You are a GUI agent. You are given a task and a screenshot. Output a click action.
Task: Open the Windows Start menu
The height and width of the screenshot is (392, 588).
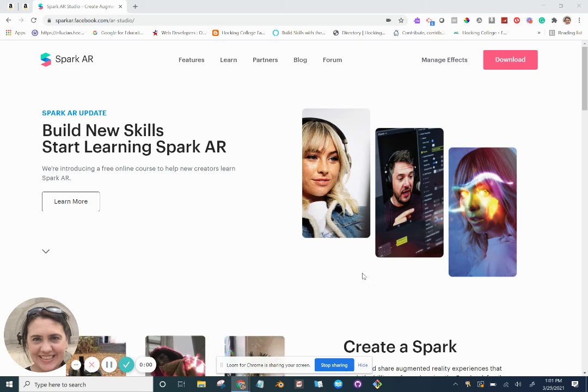[x=9, y=384]
